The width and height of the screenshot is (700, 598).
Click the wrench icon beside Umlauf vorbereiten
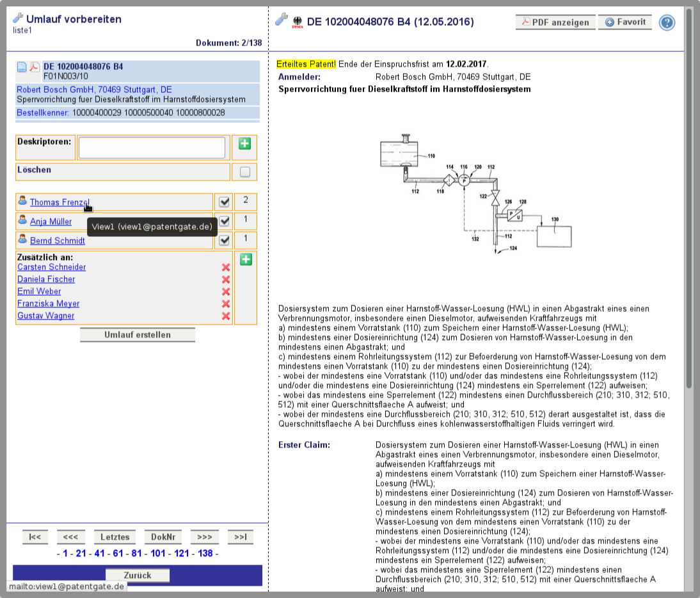click(x=18, y=19)
